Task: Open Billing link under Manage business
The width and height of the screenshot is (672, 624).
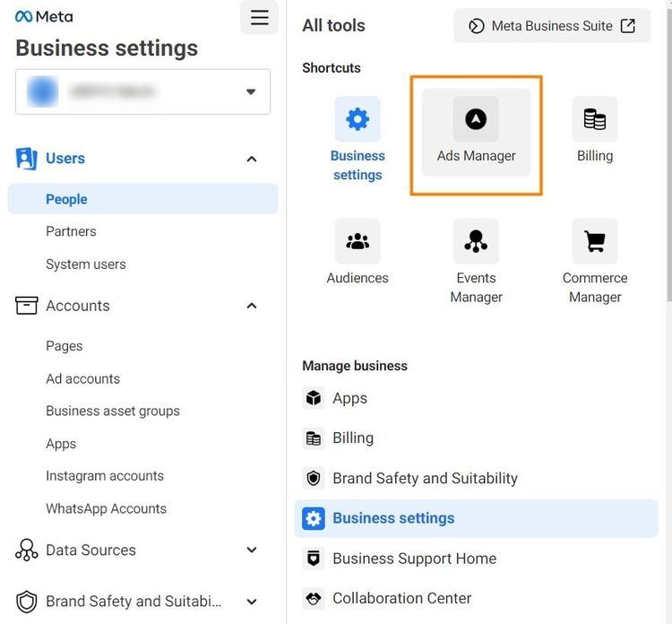Action: coord(353,438)
